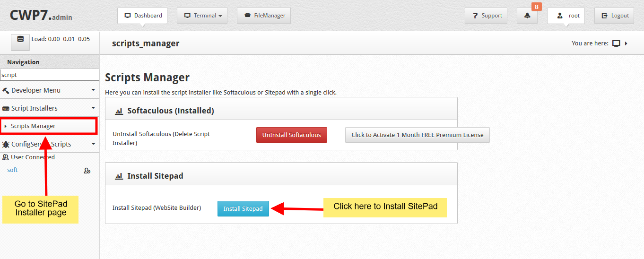Click inside the navigation search field
The width and height of the screenshot is (644, 259).
click(50, 75)
